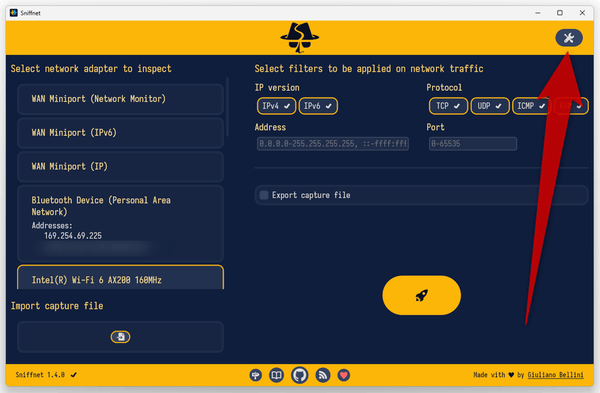The width and height of the screenshot is (600, 393).
Task: Toggle the IPv4 filter chip
Action: point(276,106)
